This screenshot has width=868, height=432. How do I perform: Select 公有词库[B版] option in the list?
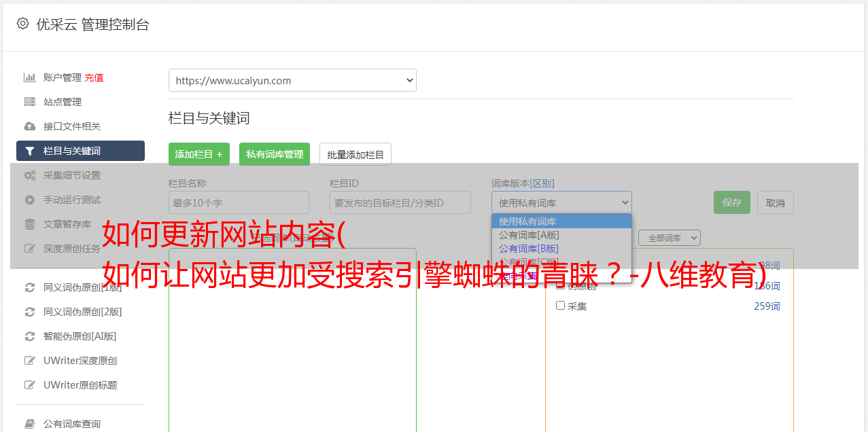(x=529, y=249)
